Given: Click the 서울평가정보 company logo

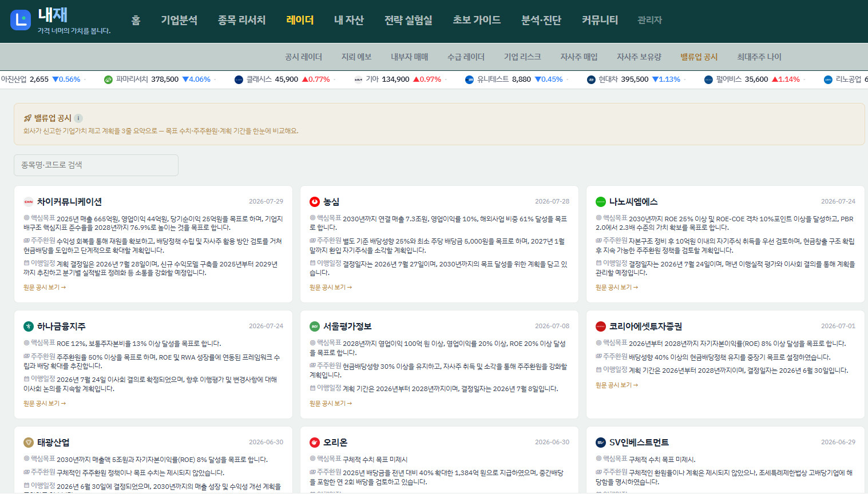Looking at the screenshot, I should (x=315, y=326).
